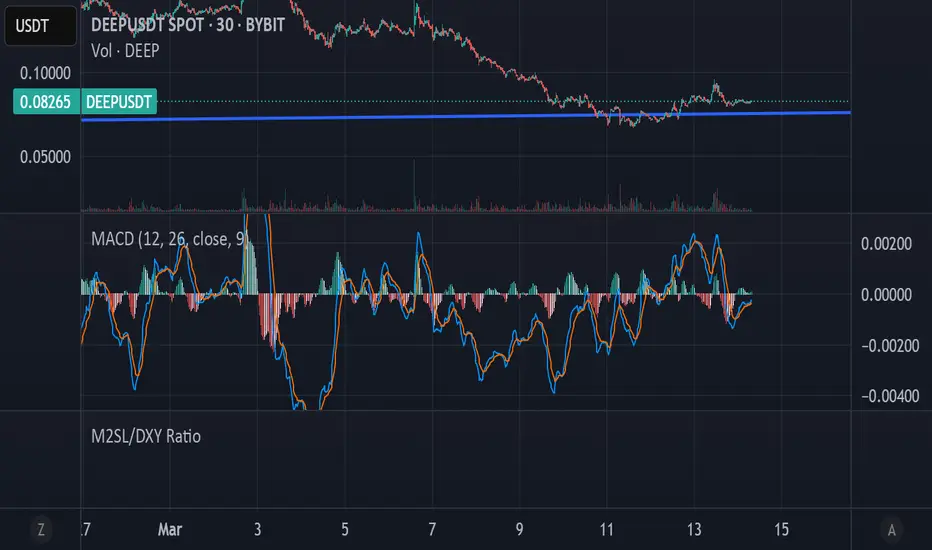Click the 0.00200 MACD scale label
This screenshot has width=932, height=550.
coord(885,243)
